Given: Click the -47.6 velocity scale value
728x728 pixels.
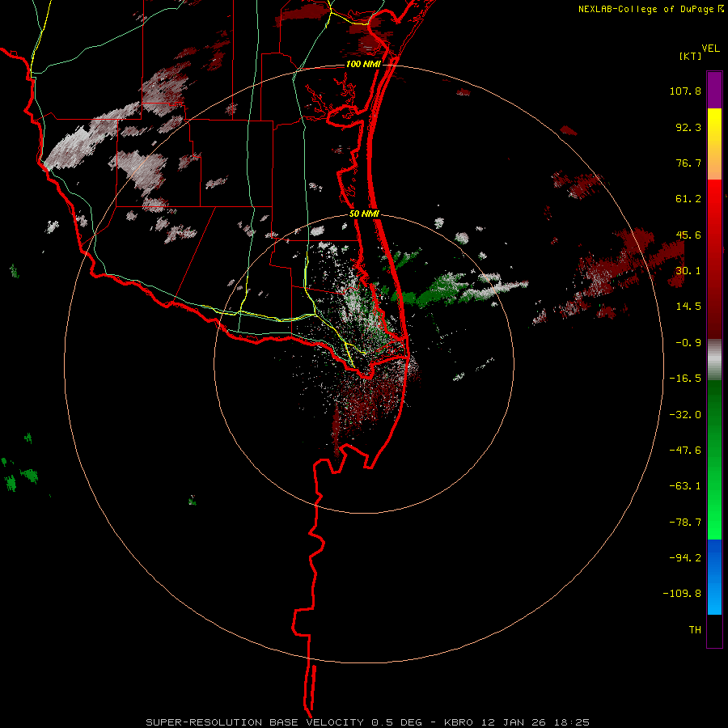Looking at the screenshot, I should (x=685, y=451).
